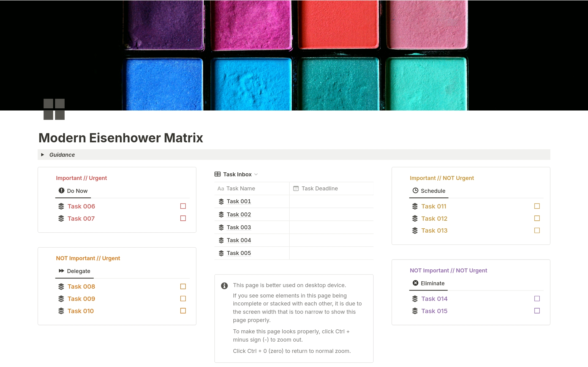Viewport: 588px width, 367px height.
Task: Toggle the Task 009 checkbox
Action: (x=183, y=298)
